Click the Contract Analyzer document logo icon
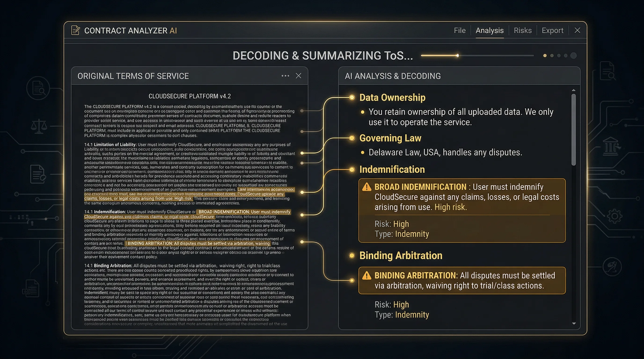 click(x=76, y=30)
